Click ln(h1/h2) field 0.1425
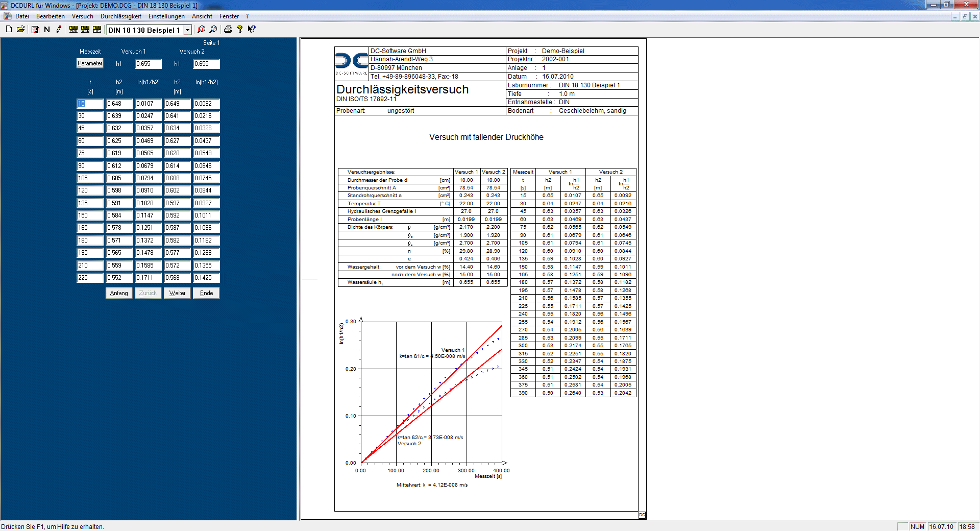 [x=206, y=278]
